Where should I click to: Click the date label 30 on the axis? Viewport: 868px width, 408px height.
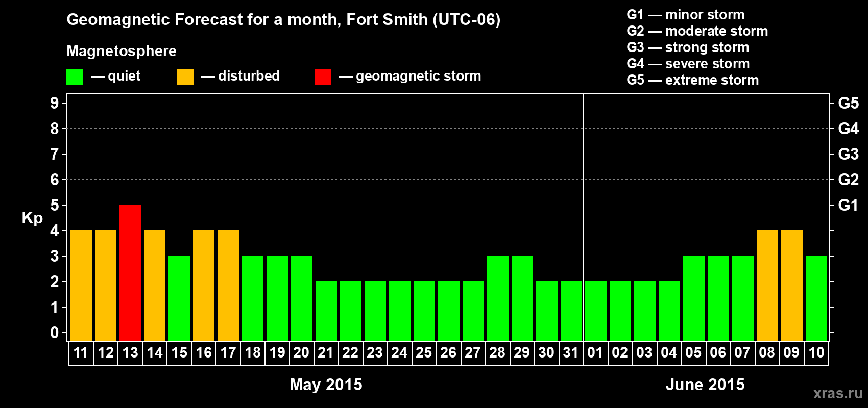tap(547, 352)
